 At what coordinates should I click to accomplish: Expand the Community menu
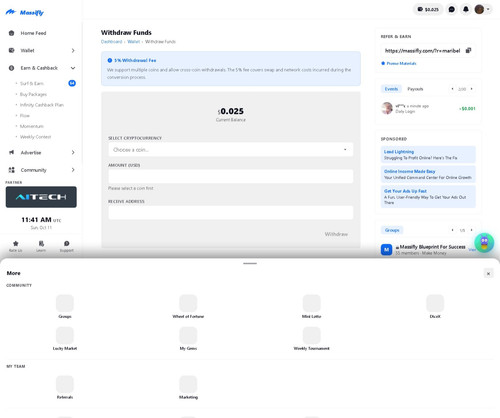click(x=41, y=170)
